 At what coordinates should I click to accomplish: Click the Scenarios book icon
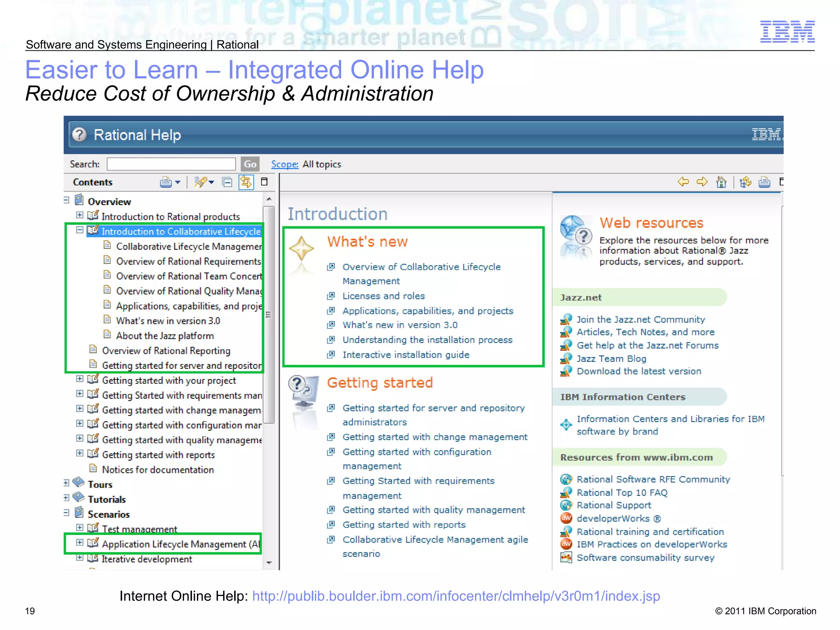(x=79, y=512)
